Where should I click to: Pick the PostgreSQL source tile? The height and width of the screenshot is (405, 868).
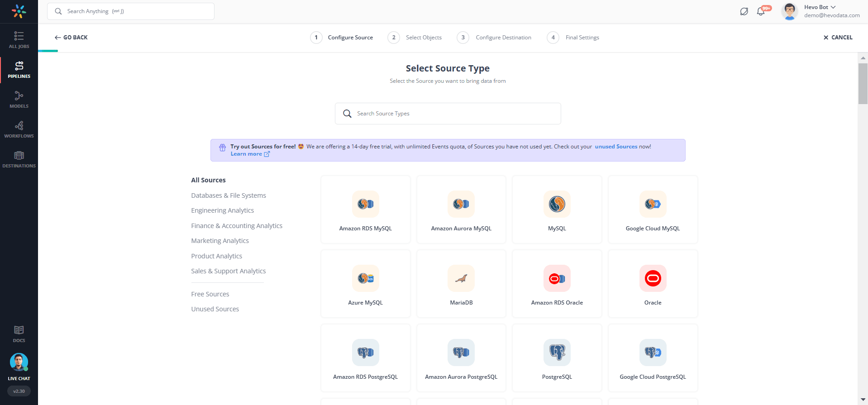tap(557, 358)
